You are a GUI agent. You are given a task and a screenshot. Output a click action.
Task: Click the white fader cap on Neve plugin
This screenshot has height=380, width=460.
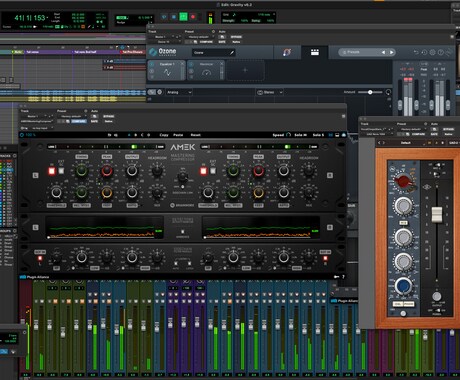(437, 214)
